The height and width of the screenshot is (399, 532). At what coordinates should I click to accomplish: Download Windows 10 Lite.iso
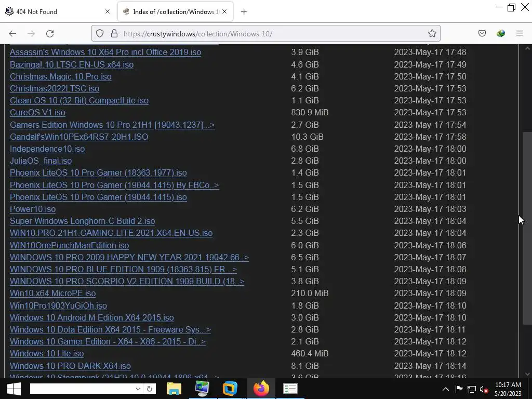47,353
